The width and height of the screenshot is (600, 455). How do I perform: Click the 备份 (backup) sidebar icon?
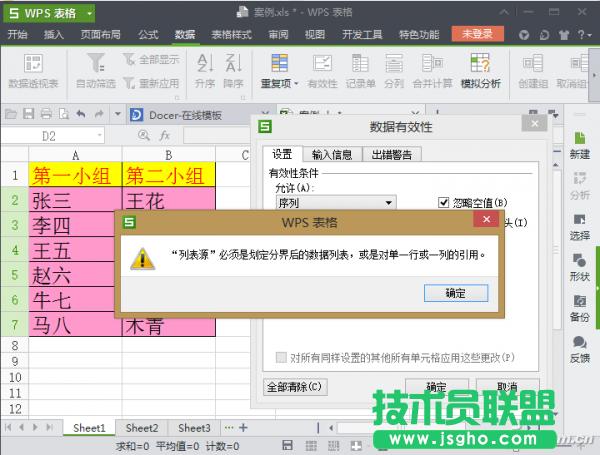pos(579,305)
